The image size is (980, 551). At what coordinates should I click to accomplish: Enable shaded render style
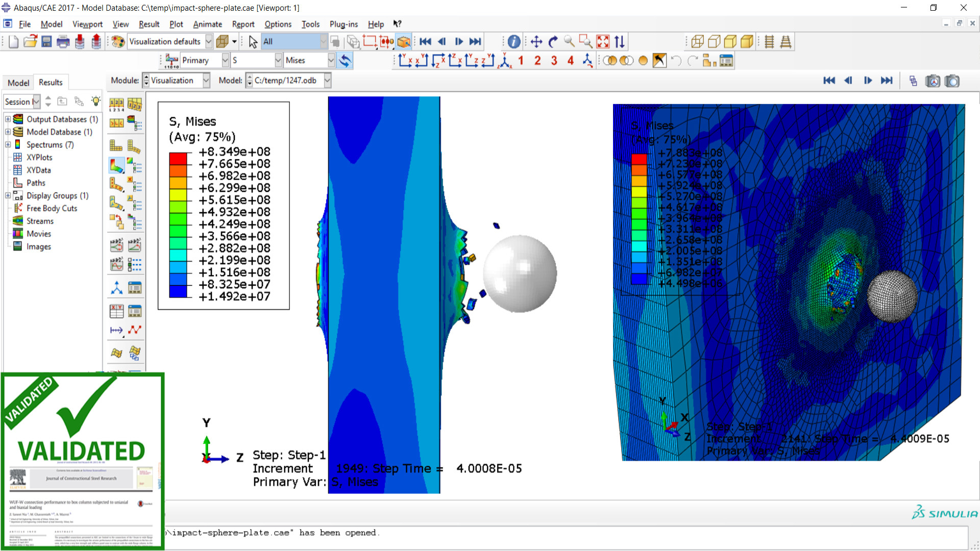click(x=746, y=42)
